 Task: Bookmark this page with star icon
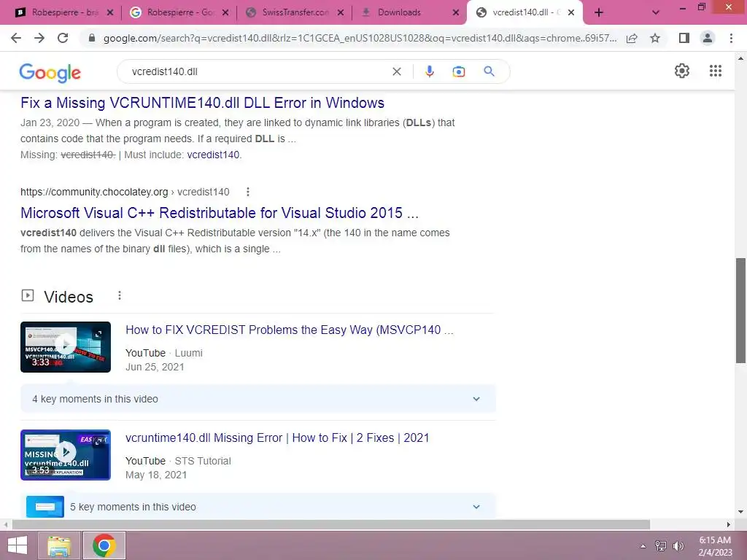click(655, 38)
